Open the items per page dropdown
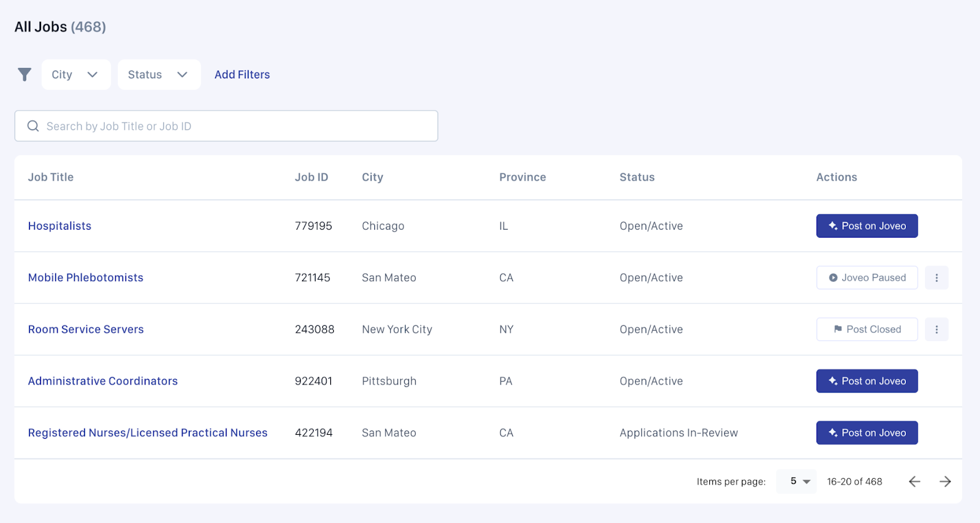Viewport: 980px width, 523px height. click(x=798, y=481)
